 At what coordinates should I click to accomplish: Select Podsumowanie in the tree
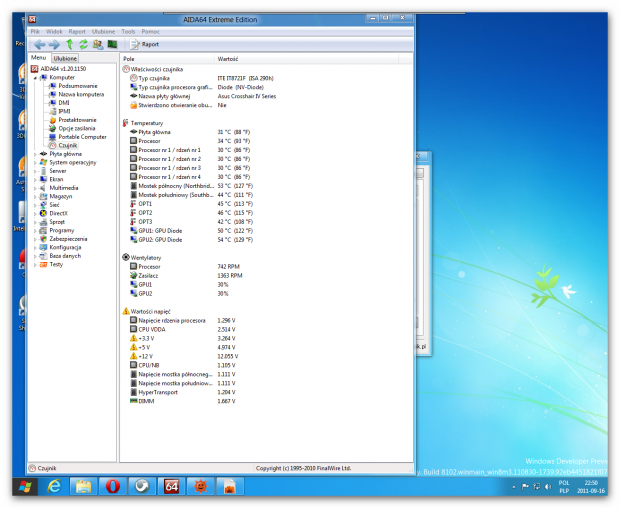(x=78, y=86)
